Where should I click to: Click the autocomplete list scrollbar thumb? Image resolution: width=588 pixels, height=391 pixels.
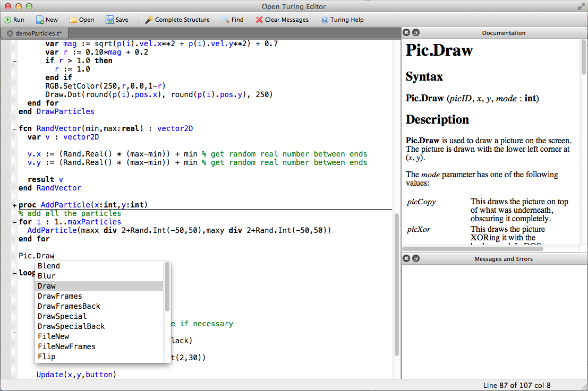(x=167, y=286)
